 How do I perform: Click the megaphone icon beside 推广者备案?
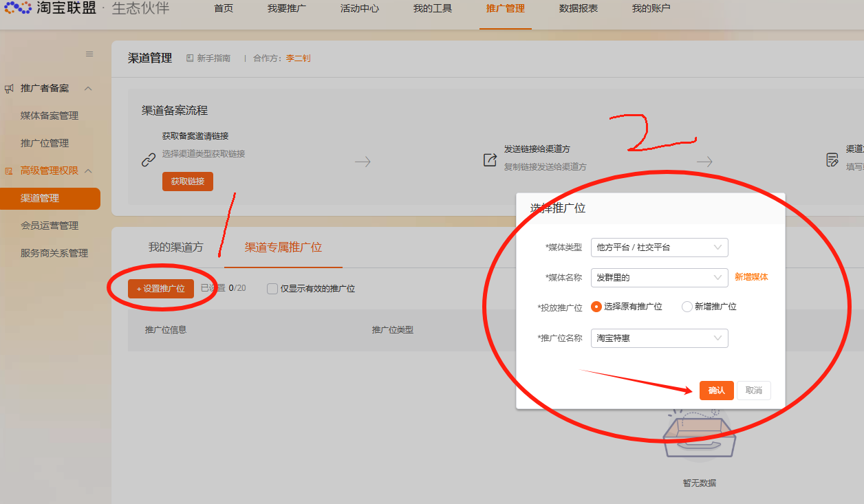(x=10, y=89)
